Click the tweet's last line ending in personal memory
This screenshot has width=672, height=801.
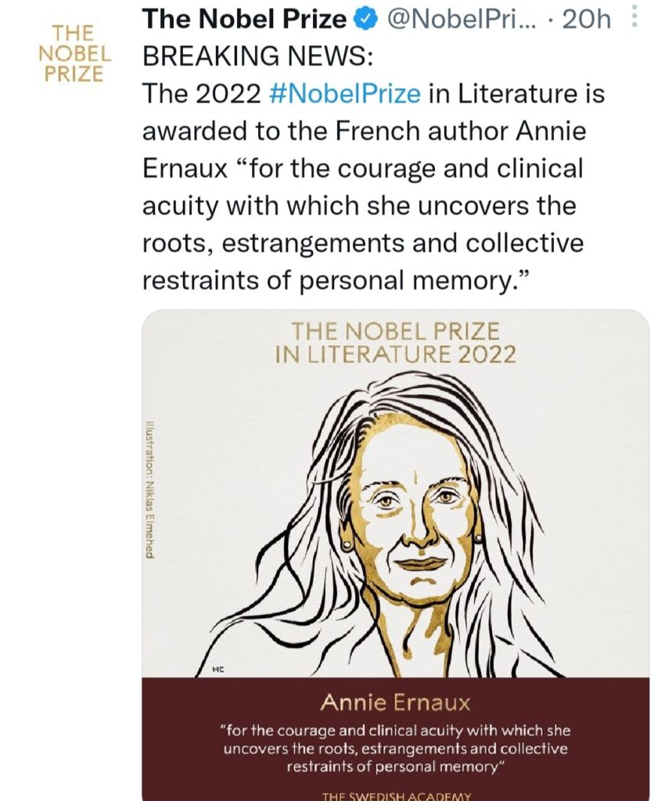pos(338,280)
